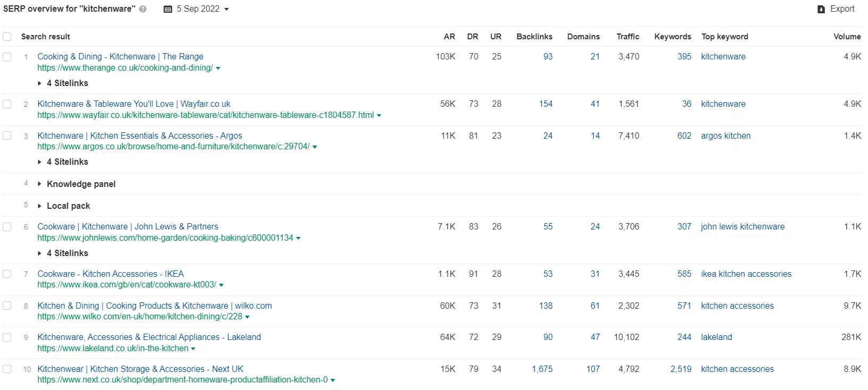
Task: Click the Traffic column header
Action: [x=628, y=37]
